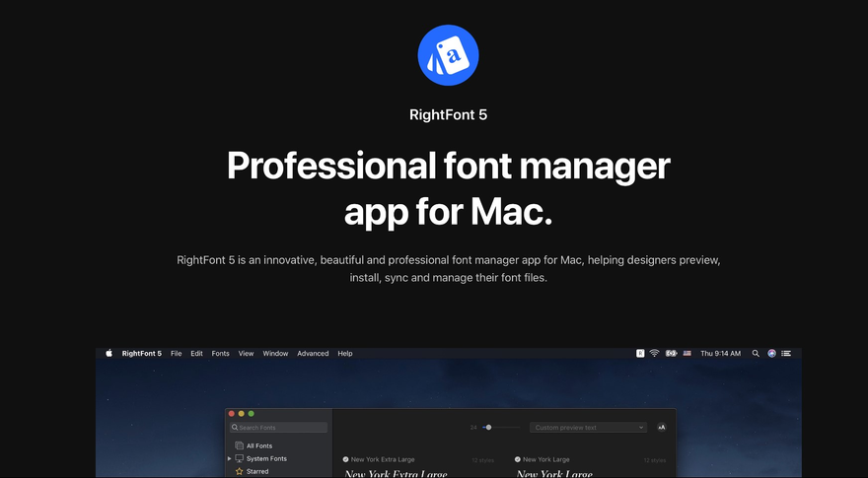Click the yellow minimize window button
The image size is (868, 478).
click(241, 413)
